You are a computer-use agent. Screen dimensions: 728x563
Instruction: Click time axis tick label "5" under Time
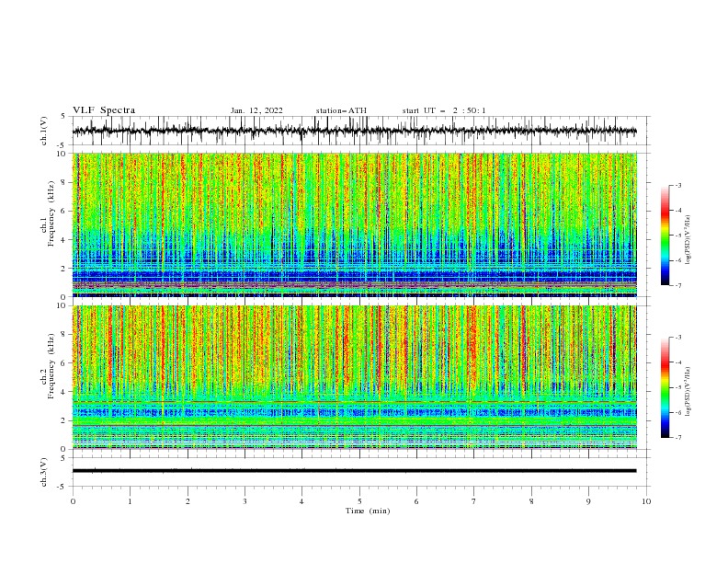coord(359,501)
